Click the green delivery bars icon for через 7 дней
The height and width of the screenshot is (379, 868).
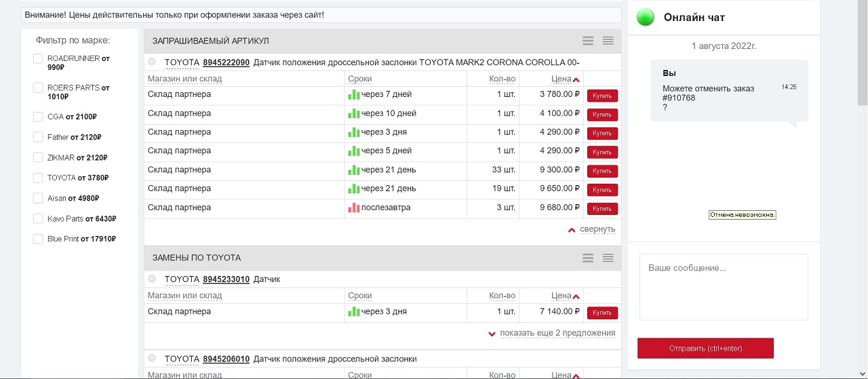[353, 95]
